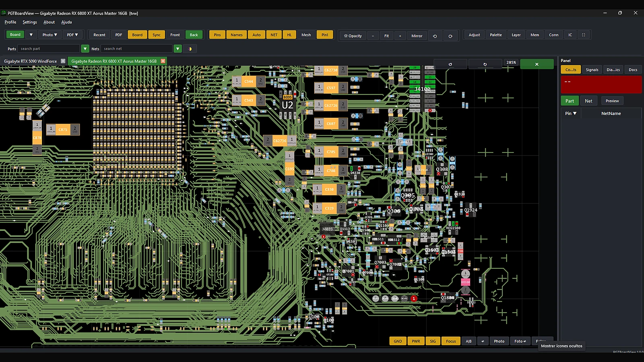Toggle the HL option

(x=289, y=35)
